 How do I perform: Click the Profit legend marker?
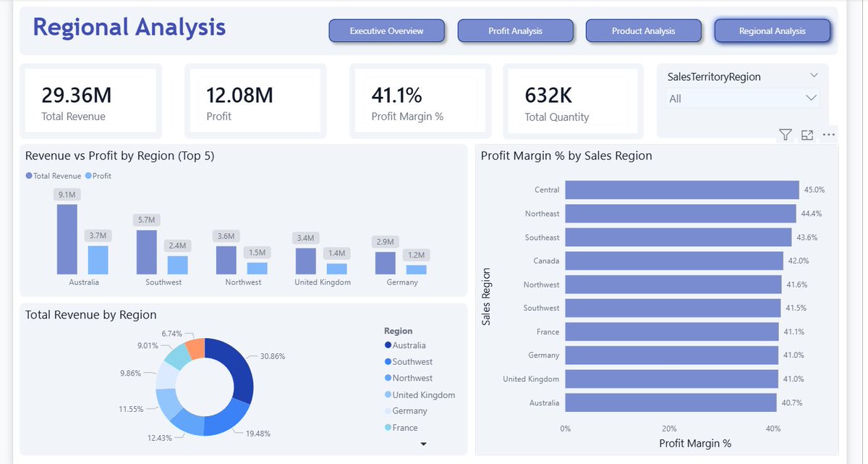pyautogui.click(x=88, y=176)
